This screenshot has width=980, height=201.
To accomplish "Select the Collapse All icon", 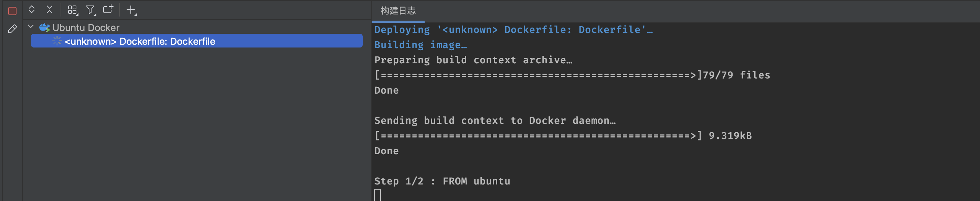I will pos(50,10).
